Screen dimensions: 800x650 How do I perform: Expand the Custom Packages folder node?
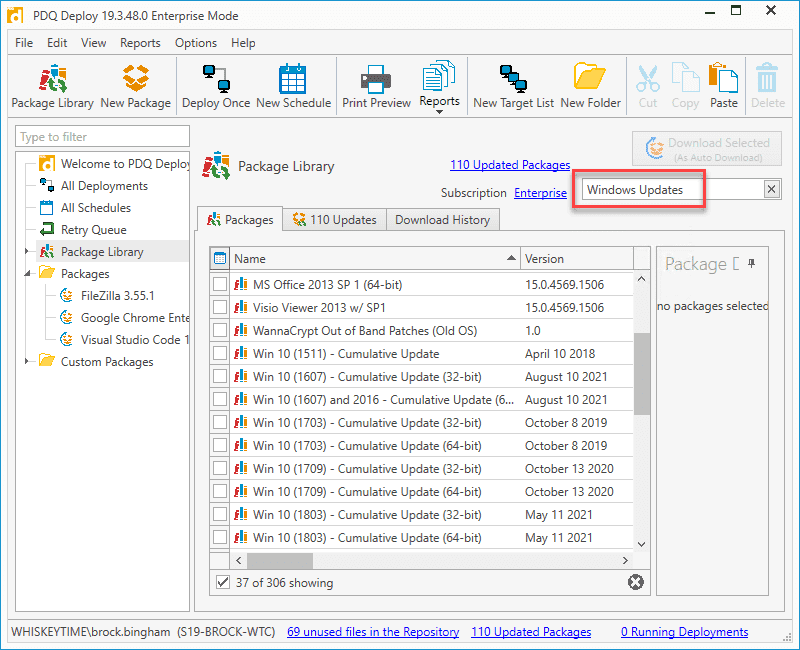click(27, 361)
